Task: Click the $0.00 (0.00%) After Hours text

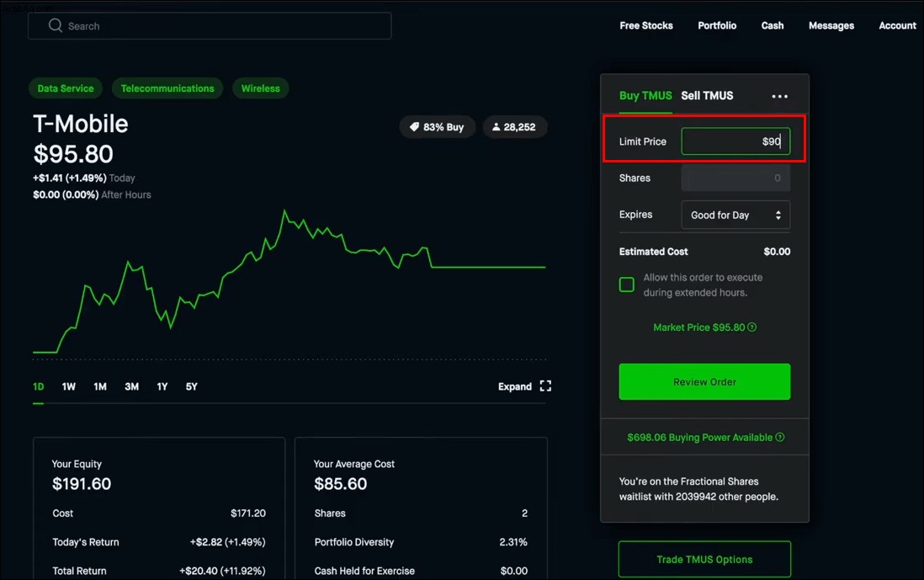Action: (x=92, y=194)
